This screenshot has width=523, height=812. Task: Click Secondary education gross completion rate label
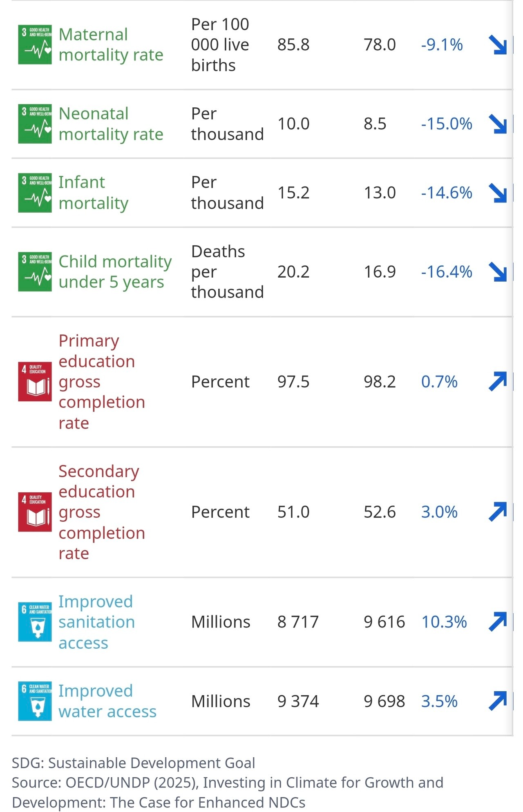[x=101, y=512]
